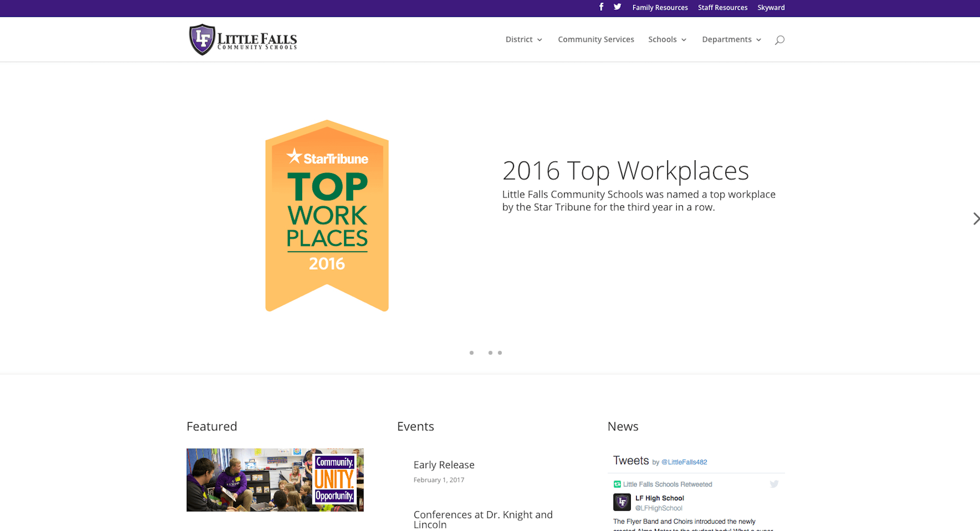
Task: Click the News section heading
Action: tap(623, 426)
